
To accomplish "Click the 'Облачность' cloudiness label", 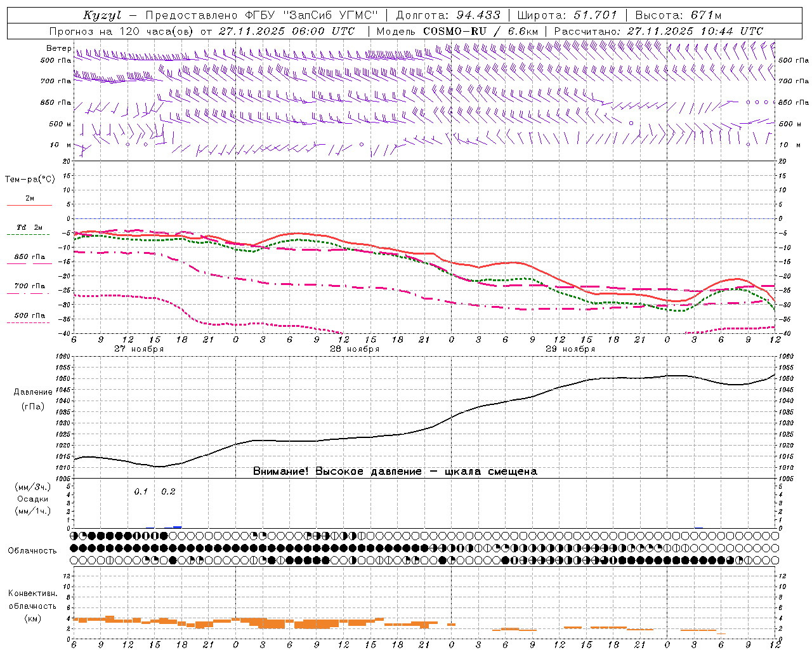I will [x=32, y=551].
